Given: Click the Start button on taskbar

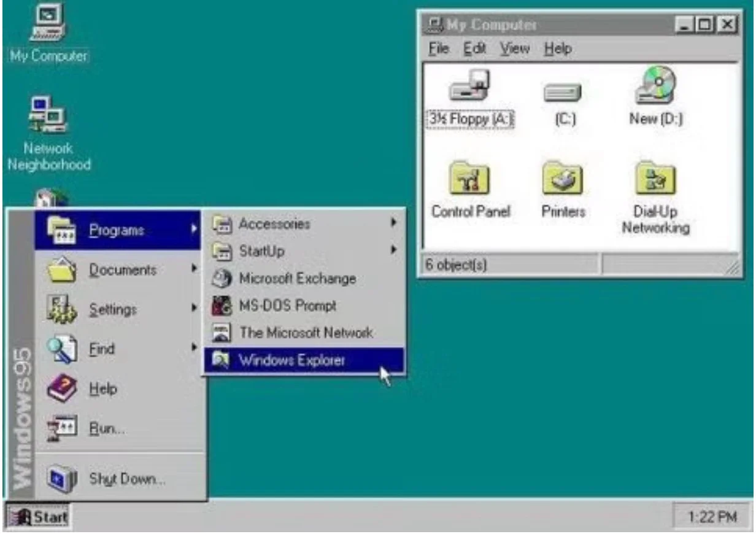Looking at the screenshot, I should tap(38, 517).
